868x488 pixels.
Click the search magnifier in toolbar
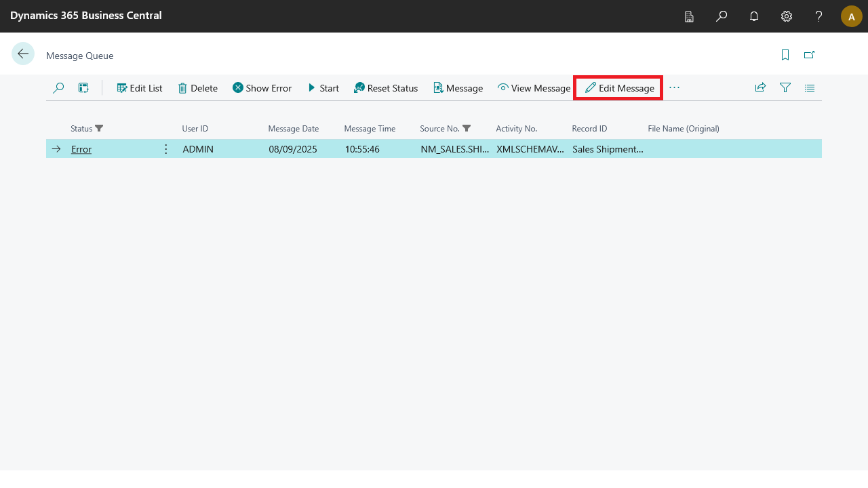pyautogui.click(x=58, y=88)
